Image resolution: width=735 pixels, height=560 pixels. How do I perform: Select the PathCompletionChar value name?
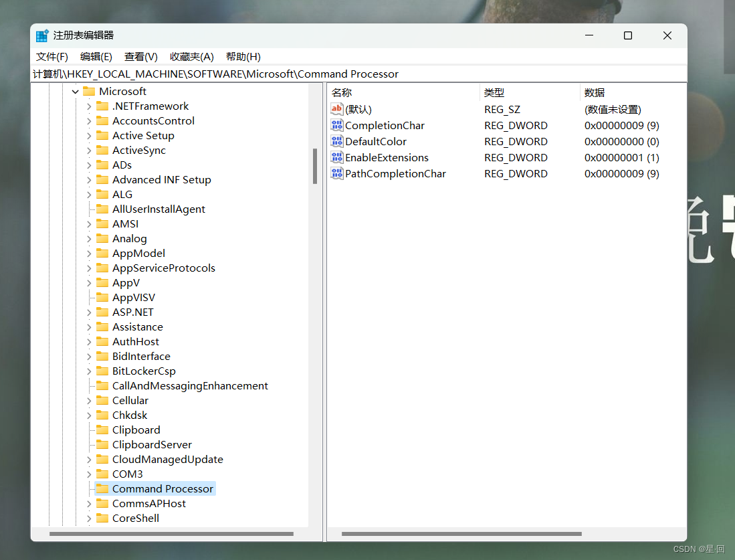396,173
